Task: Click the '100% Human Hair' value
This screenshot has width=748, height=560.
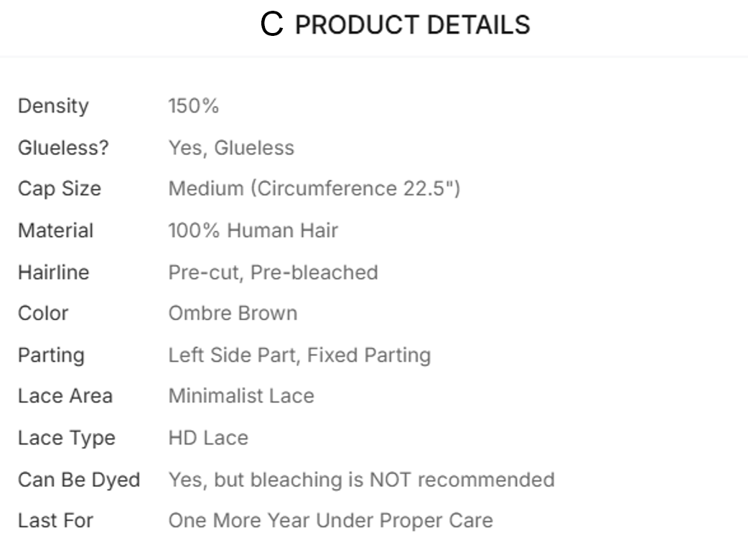Action: [253, 230]
